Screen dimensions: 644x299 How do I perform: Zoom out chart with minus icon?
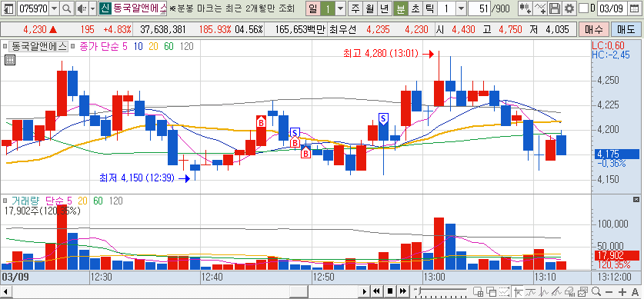click(609, 291)
